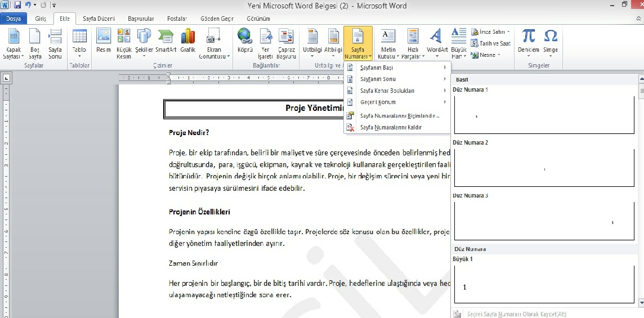Switch to the Giriş tab

(41, 19)
